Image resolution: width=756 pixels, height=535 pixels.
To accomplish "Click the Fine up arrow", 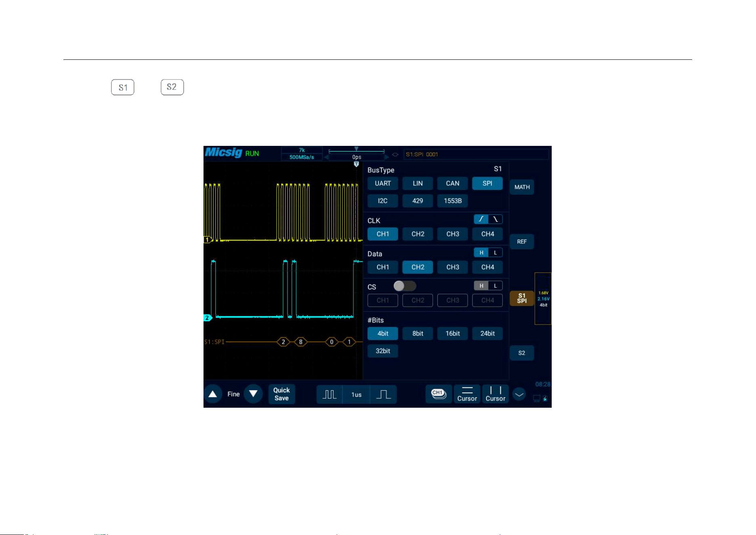I will [213, 394].
